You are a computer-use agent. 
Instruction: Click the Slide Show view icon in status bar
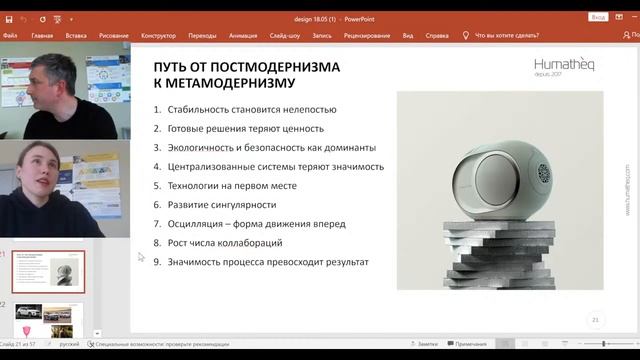click(x=565, y=344)
